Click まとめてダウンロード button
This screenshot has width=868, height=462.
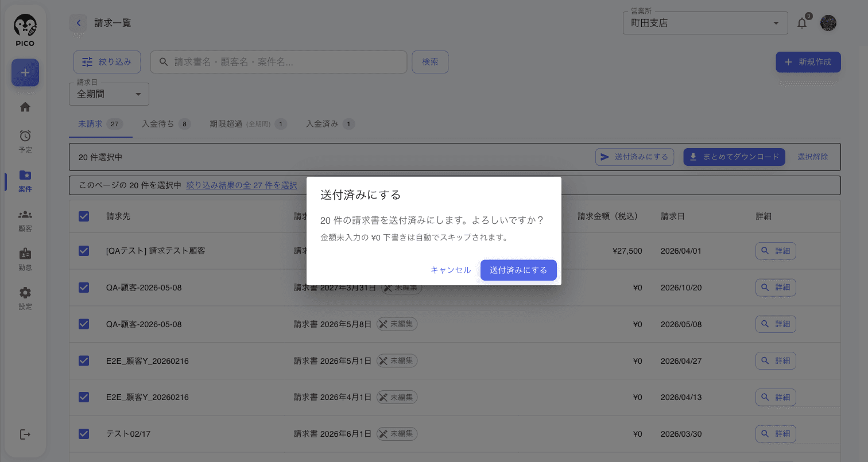pos(734,157)
